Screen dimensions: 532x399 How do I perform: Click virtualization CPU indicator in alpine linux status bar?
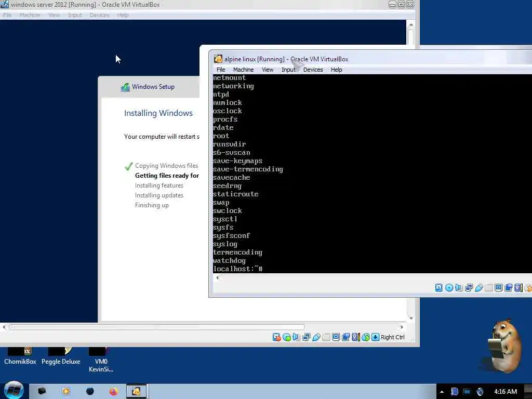click(518, 288)
